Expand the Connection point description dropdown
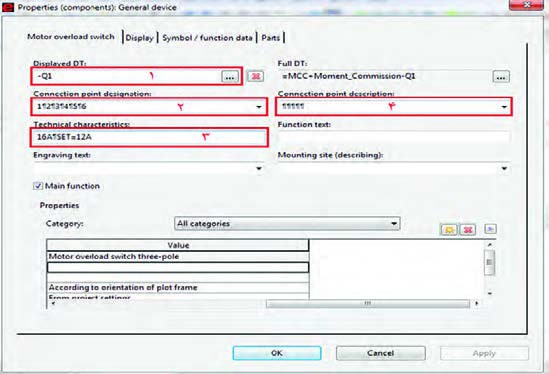Image resolution: width=549 pixels, height=374 pixels. 504,107
